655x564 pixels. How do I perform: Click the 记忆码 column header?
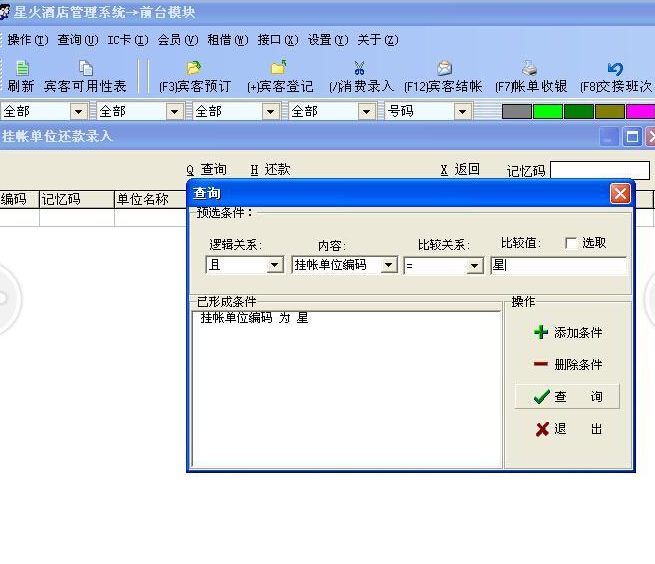tap(76, 199)
